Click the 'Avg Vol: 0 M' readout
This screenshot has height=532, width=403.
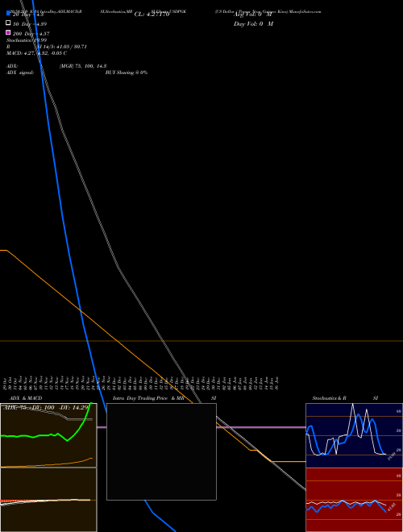(x=252, y=15)
